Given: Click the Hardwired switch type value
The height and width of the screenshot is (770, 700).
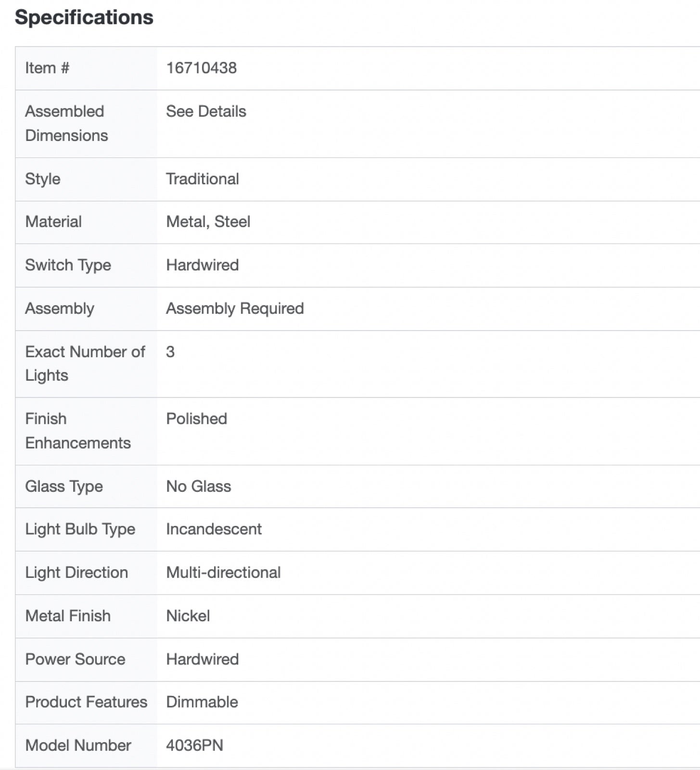Looking at the screenshot, I should tap(203, 265).
